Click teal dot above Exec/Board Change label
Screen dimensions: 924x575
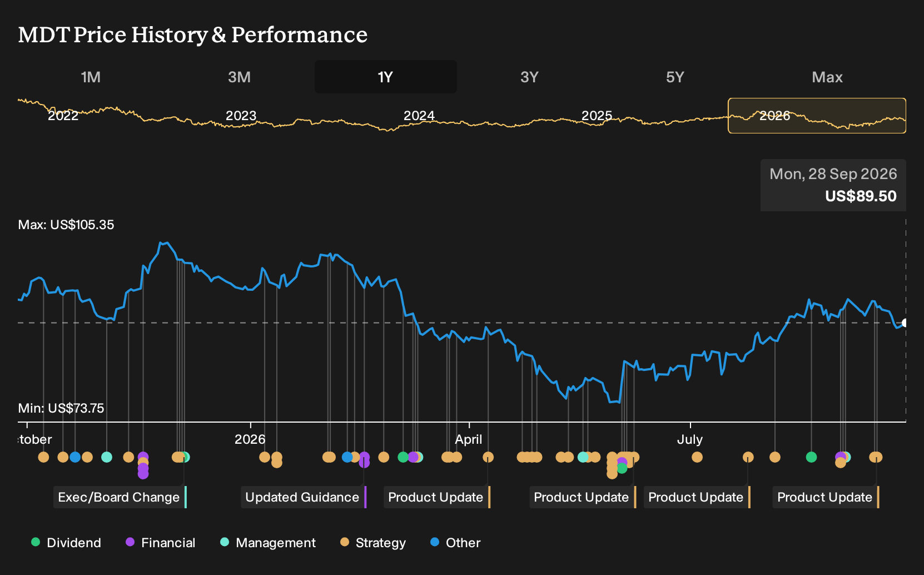point(185,457)
